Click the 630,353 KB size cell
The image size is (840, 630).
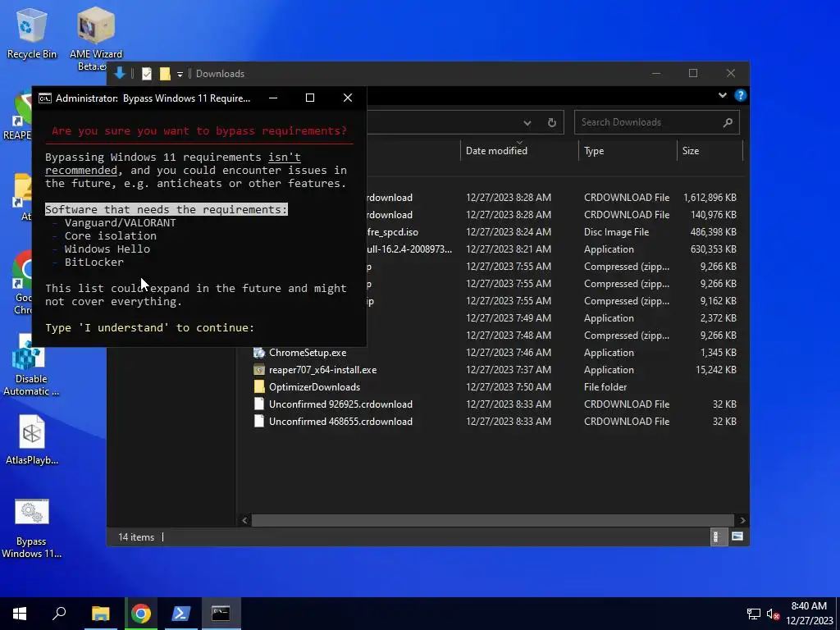[714, 249]
